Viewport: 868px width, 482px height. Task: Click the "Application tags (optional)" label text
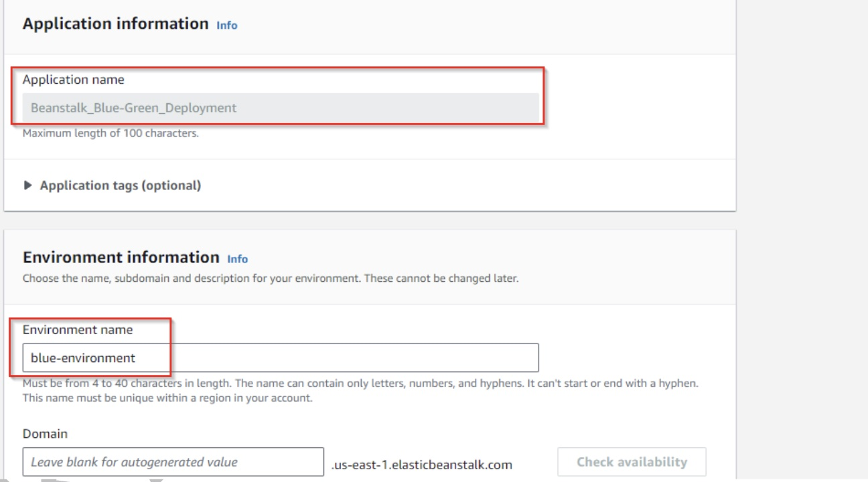click(120, 185)
